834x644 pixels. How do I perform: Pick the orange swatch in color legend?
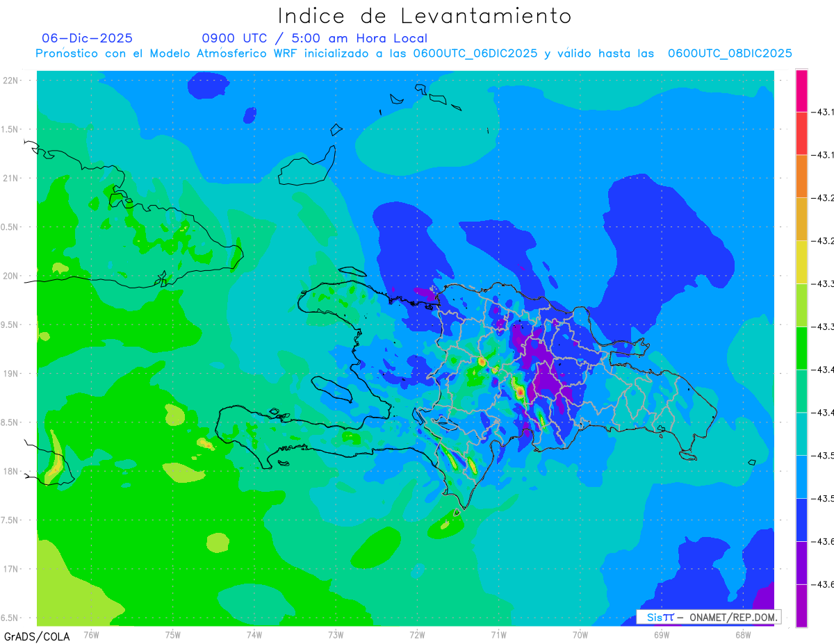tap(801, 176)
